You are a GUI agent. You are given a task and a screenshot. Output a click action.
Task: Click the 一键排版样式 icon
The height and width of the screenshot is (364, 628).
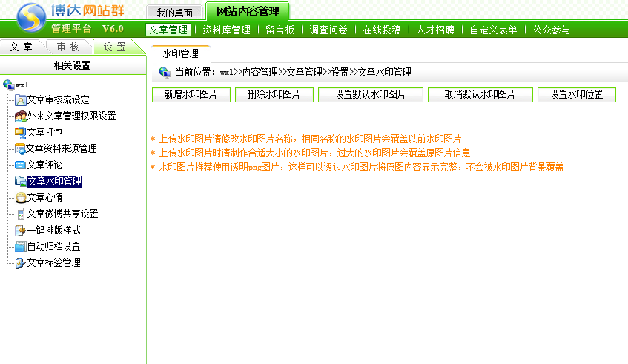pyautogui.click(x=21, y=231)
